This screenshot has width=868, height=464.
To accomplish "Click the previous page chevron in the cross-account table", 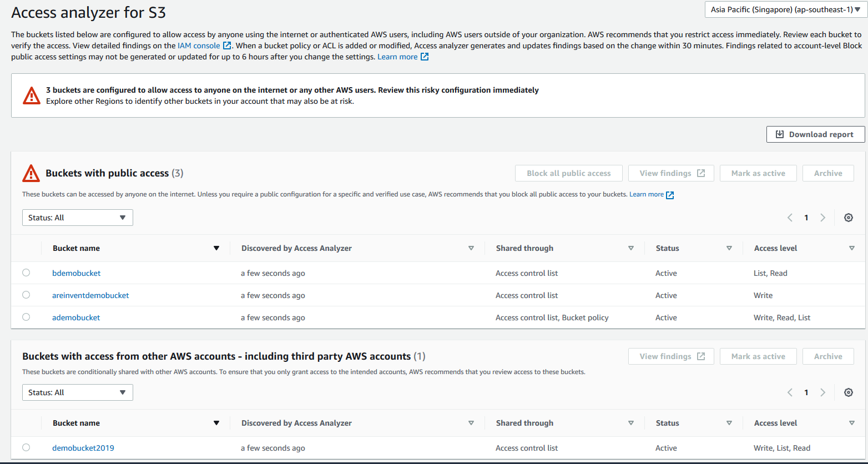I will pos(790,392).
